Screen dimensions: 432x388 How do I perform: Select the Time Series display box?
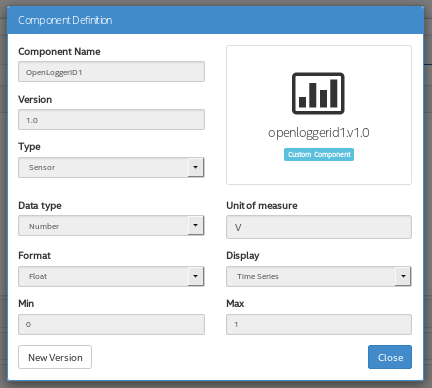(319, 276)
